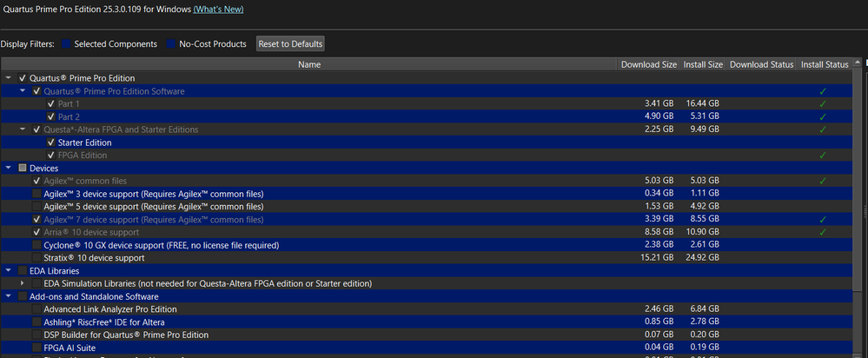Click the Reset to Defaults button
This screenshot has height=358, width=868.
[x=290, y=44]
